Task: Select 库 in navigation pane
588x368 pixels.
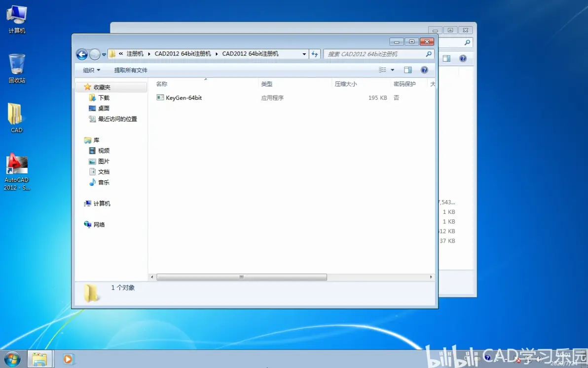Action: (92, 140)
